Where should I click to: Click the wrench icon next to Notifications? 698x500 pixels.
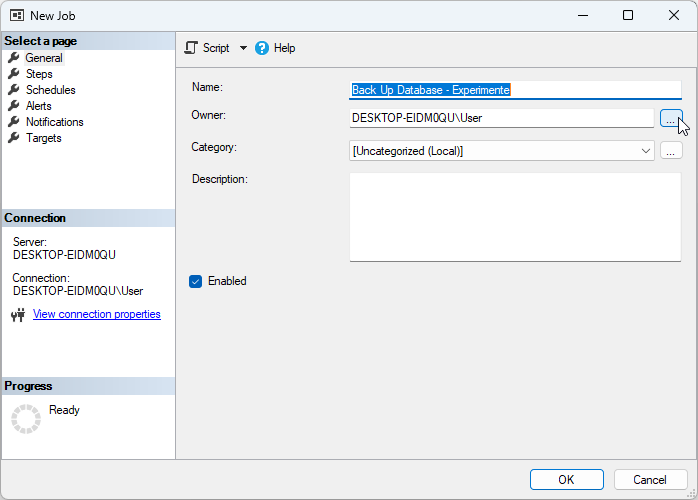pos(14,122)
